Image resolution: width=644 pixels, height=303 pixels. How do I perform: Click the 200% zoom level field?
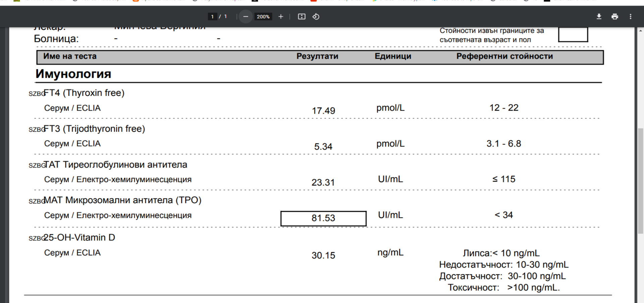(x=263, y=17)
